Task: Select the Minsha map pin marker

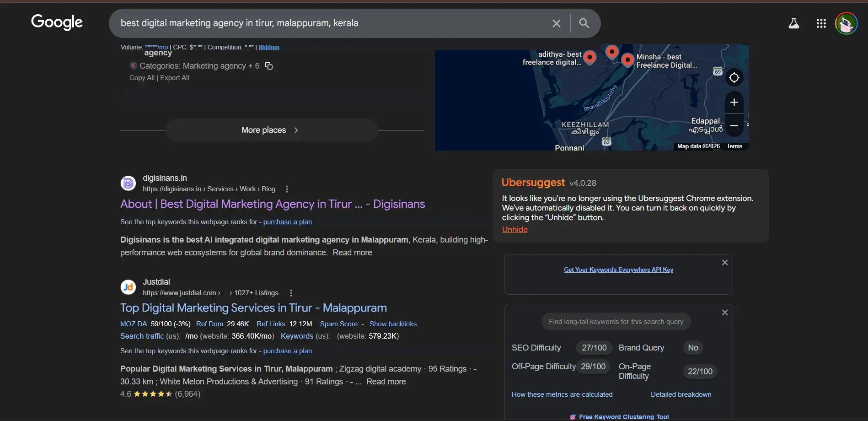Action: tap(627, 59)
